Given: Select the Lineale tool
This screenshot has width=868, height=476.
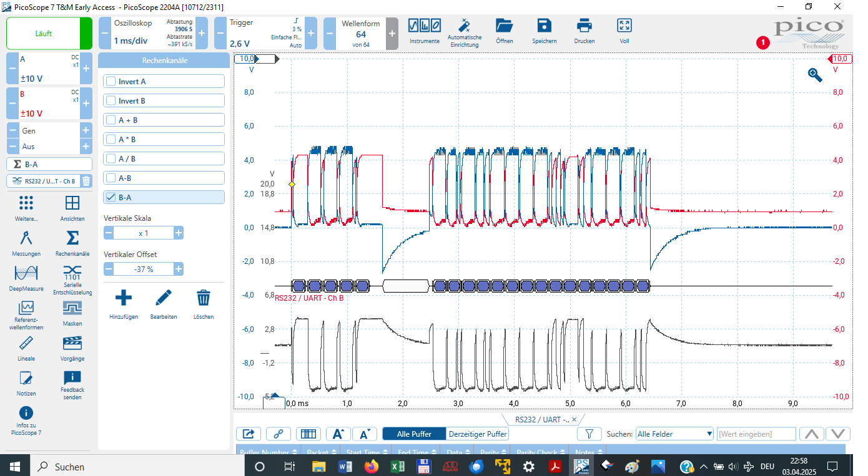Looking at the screenshot, I should (x=26, y=342).
